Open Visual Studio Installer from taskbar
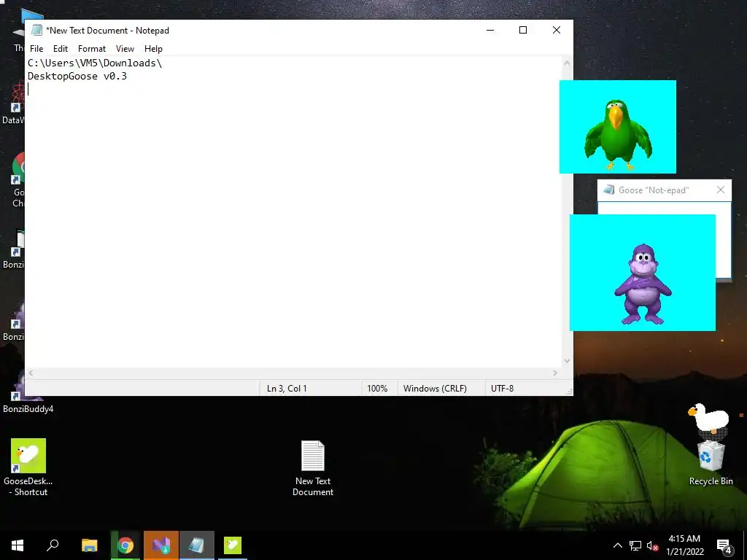Screen dimensions: 747x560 (161, 545)
